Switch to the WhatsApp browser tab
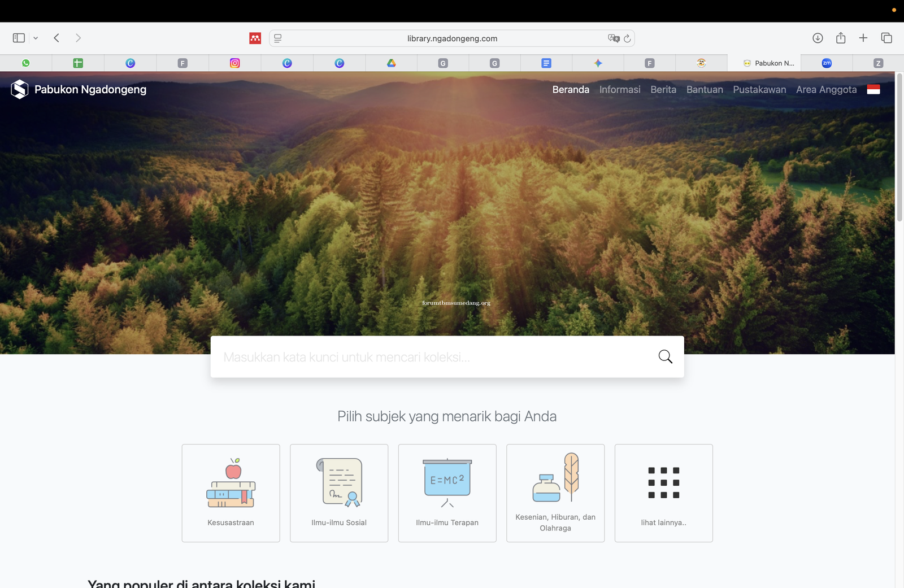Screen dimensions: 904x588 [26, 63]
